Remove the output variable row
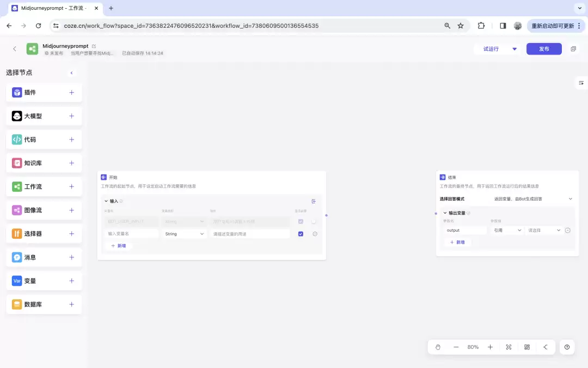Screen dimensions: 588x368 568,230
